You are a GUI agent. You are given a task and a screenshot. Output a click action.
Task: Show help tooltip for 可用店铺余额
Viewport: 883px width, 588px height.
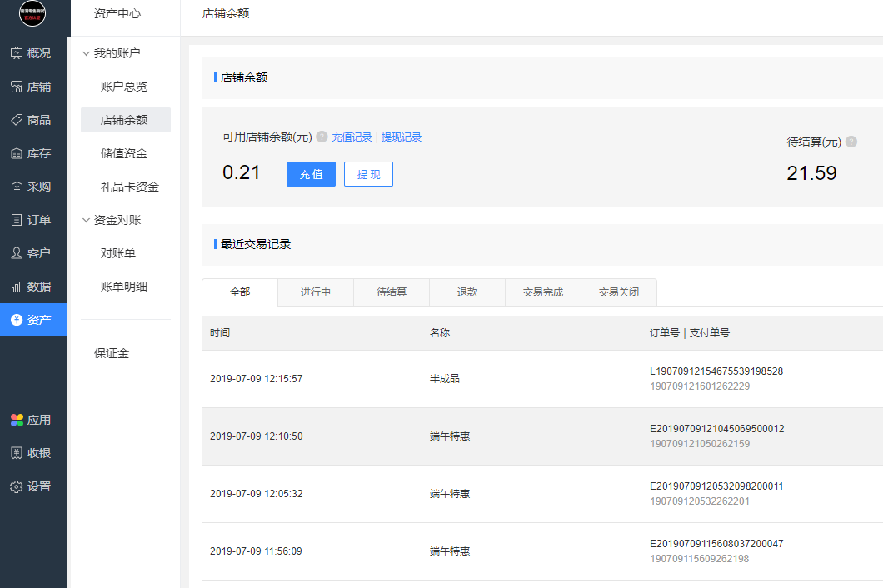pyautogui.click(x=322, y=137)
